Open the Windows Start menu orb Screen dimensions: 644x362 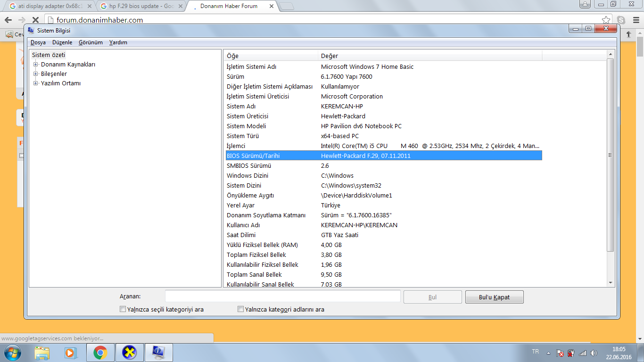[12, 353]
